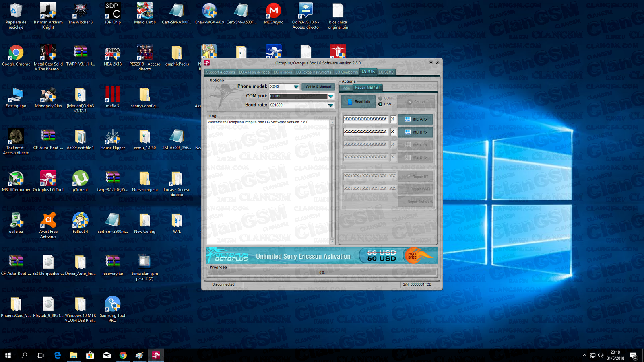Image resolution: width=644 pixels, height=362 pixels.
Task: Open The Witcher 3 desktop shortcut
Action: pos(80,14)
